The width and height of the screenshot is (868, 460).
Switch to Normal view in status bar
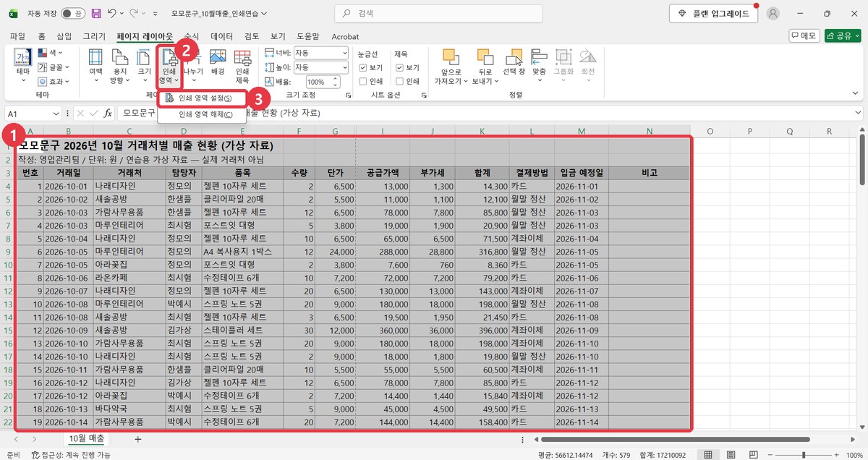(709, 455)
